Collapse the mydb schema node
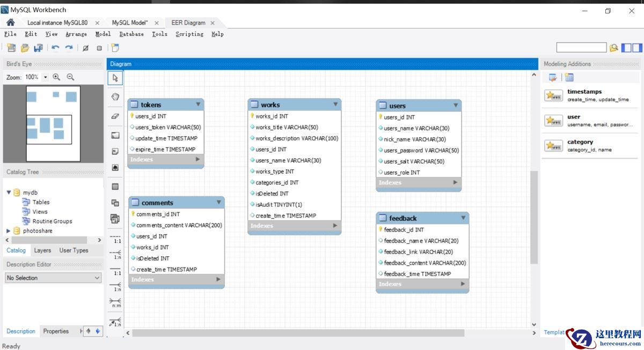644x350 pixels. pos(9,192)
